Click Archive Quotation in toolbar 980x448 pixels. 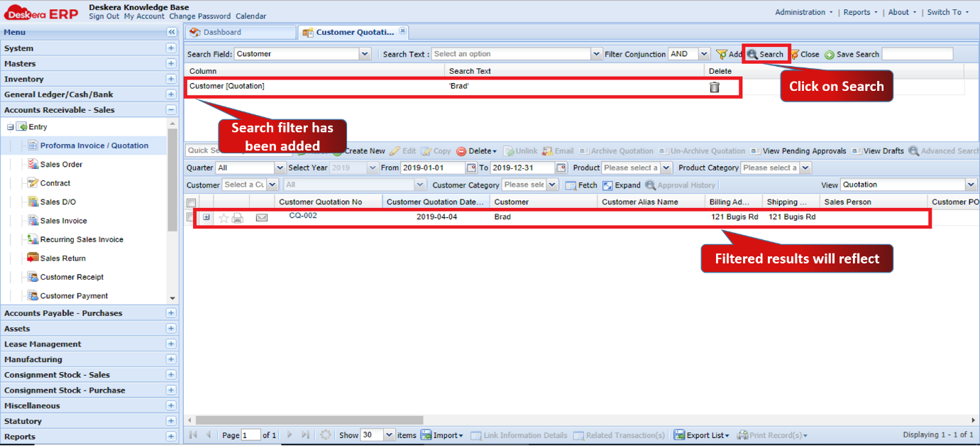616,151
